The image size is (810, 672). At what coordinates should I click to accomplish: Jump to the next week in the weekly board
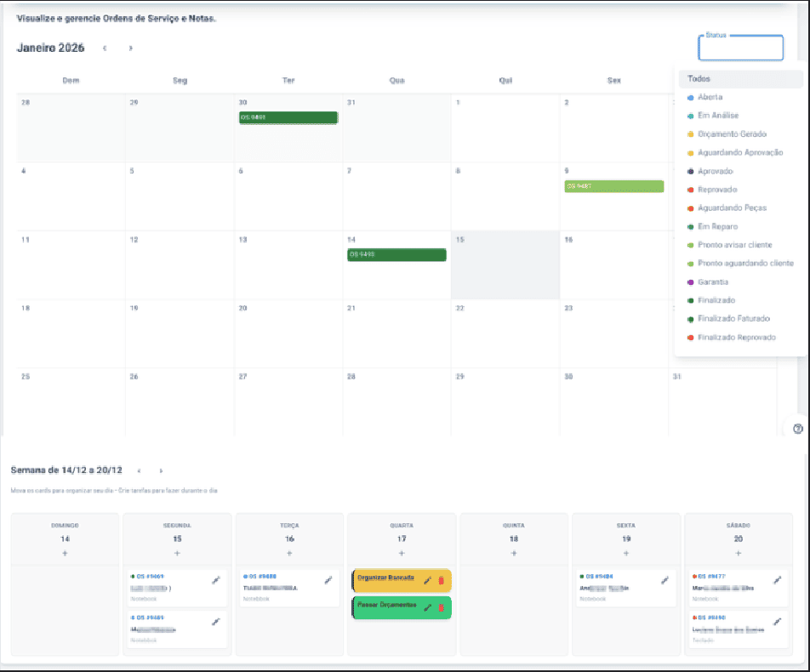tap(161, 470)
